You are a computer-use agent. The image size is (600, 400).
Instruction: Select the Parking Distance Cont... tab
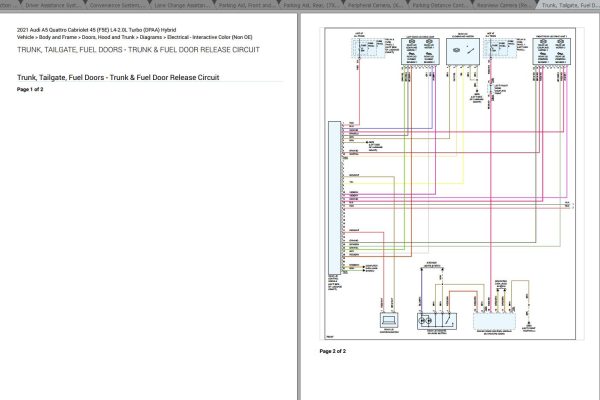point(440,5)
